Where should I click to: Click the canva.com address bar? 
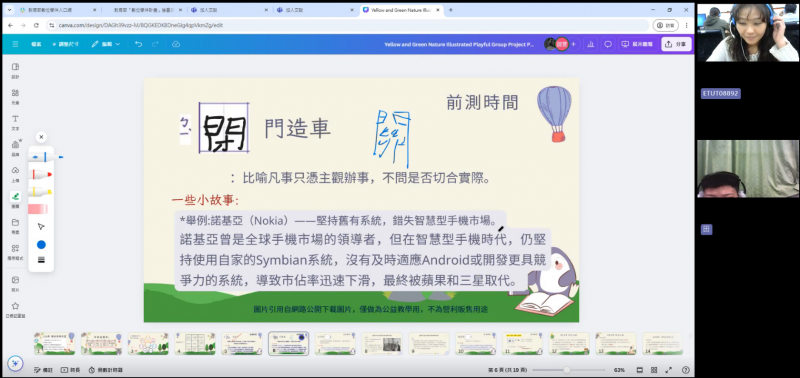tap(347, 25)
